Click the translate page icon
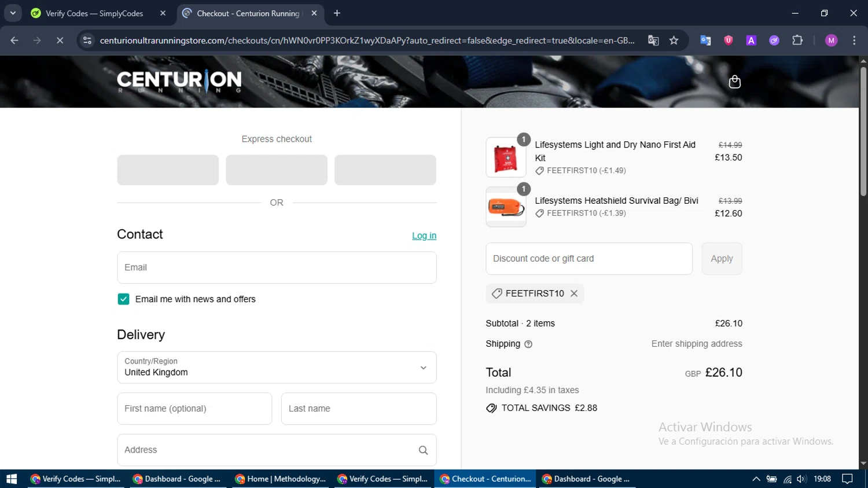This screenshot has width=868, height=488. (653, 40)
